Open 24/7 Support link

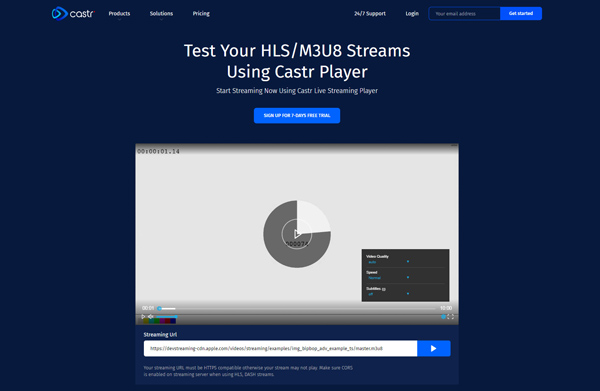(370, 13)
